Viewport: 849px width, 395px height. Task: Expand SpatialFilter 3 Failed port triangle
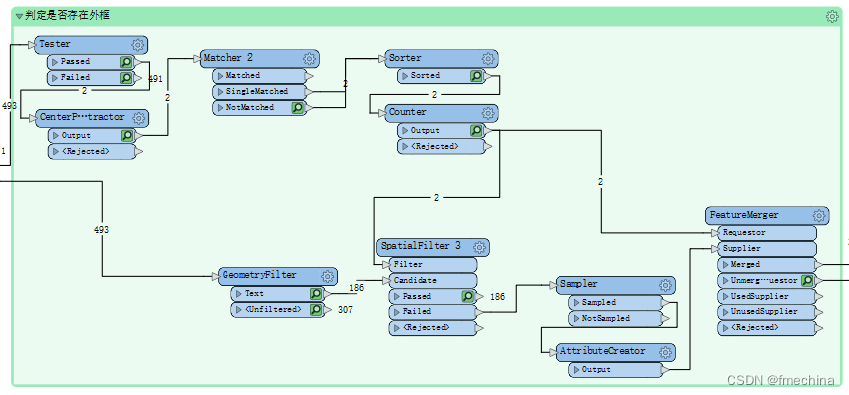coord(397,312)
